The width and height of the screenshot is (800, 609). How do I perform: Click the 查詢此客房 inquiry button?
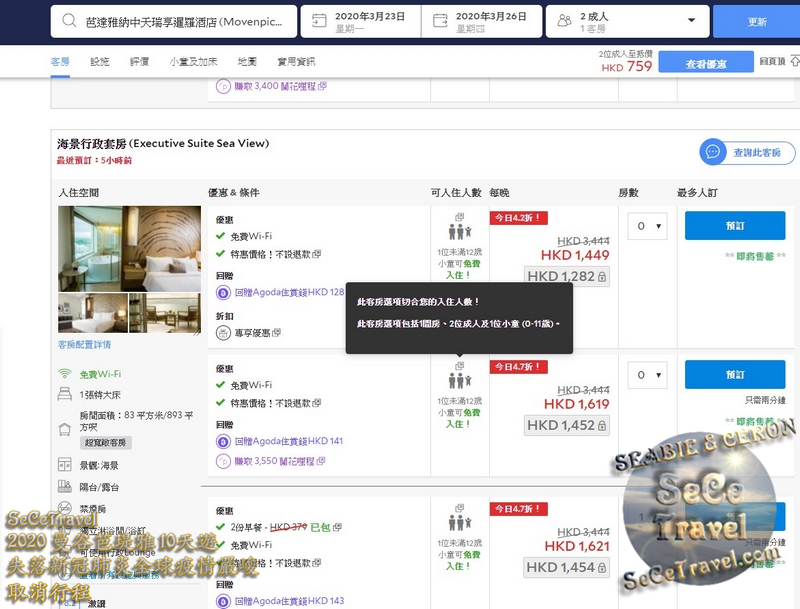pyautogui.click(x=747, y=153)
